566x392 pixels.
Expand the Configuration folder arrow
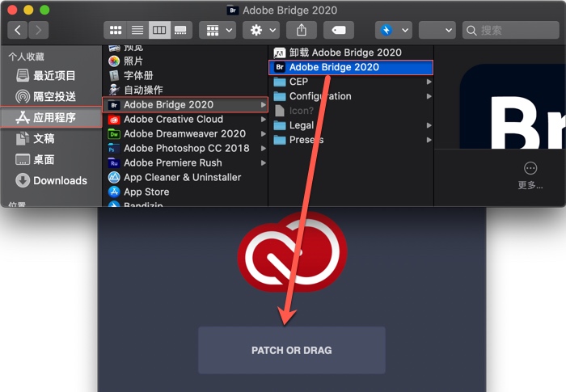click(429, 96)
